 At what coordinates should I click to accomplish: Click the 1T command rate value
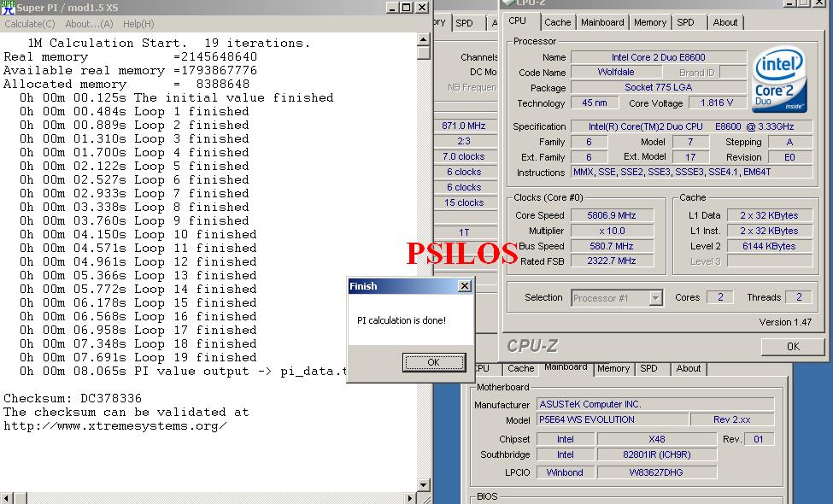464,232
